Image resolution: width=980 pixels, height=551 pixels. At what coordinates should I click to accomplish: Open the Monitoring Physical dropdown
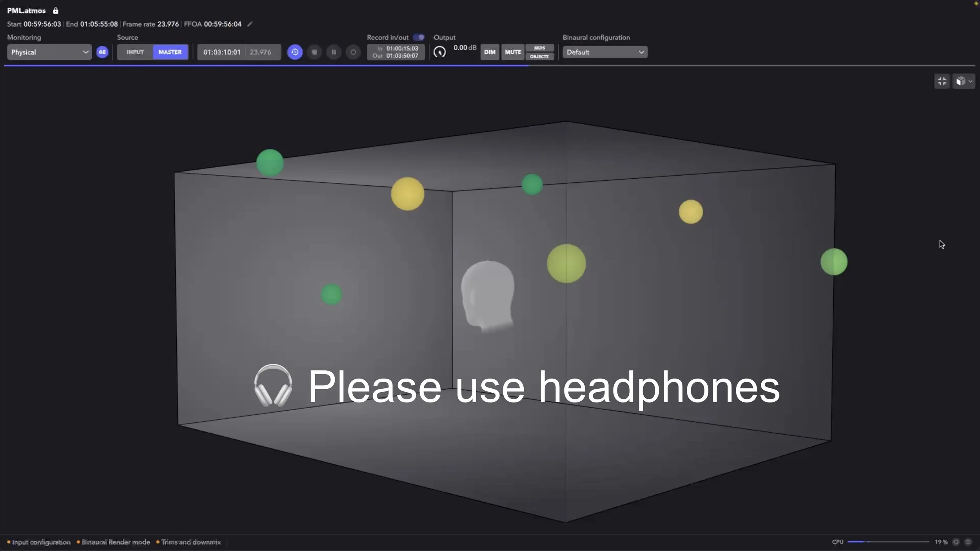[49, 52]
